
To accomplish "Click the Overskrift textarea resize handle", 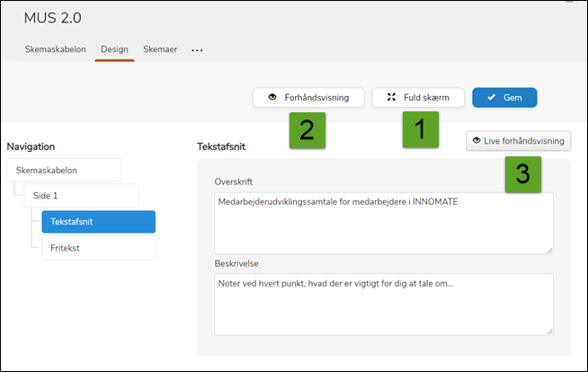I will point(548,249).
